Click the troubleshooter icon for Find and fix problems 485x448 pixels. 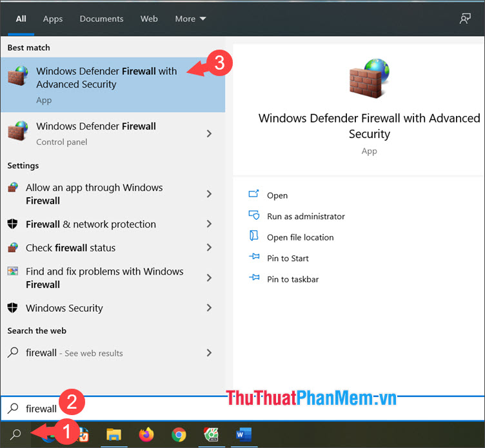click(x=13, y=271)
